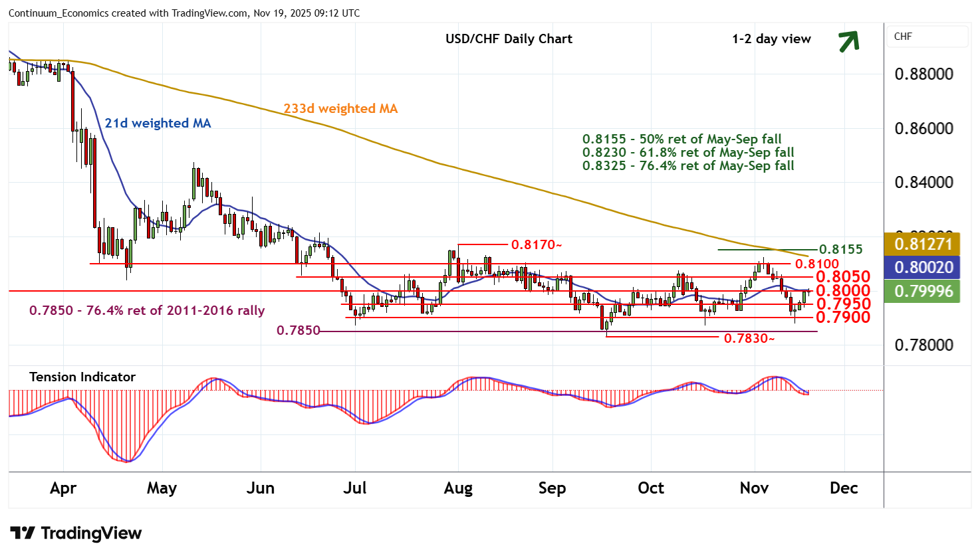This screenshot has height=558, width=980.
Task: Click the orange 0.81271 price tag
Action: [923, 244]
